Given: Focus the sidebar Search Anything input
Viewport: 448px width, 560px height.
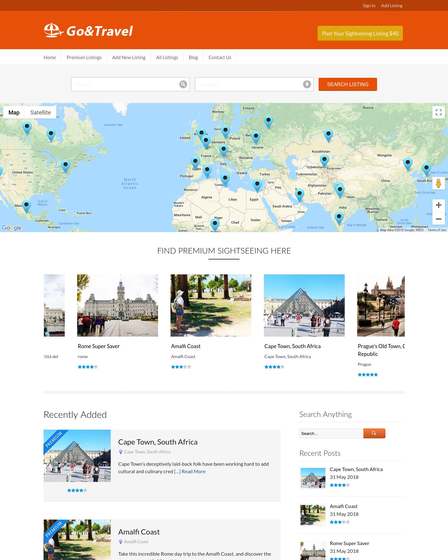Looking at the screenshot, I should pyautogui.click(x=331, y=433).
